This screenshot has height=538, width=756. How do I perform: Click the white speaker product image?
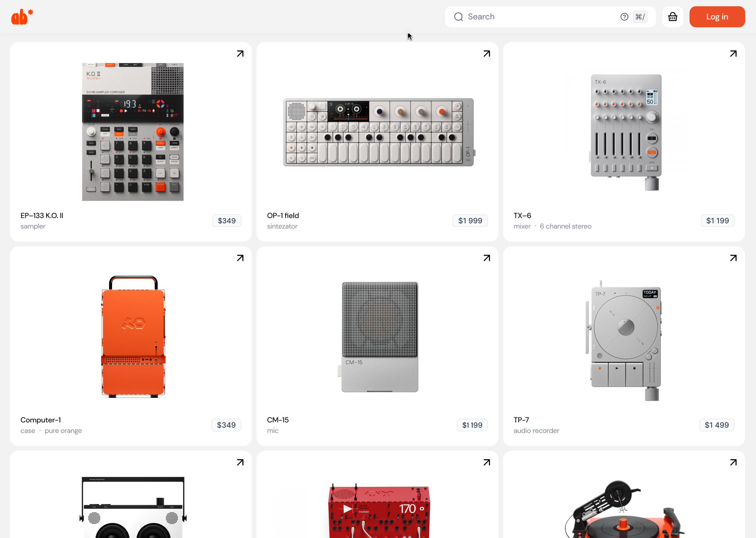click(133, 507)
